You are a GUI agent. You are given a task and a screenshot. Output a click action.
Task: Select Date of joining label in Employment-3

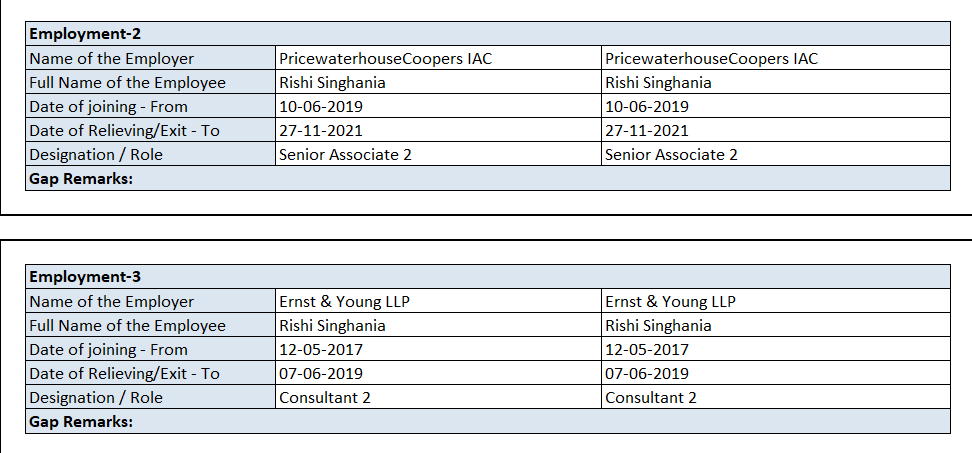pos(109,349)
